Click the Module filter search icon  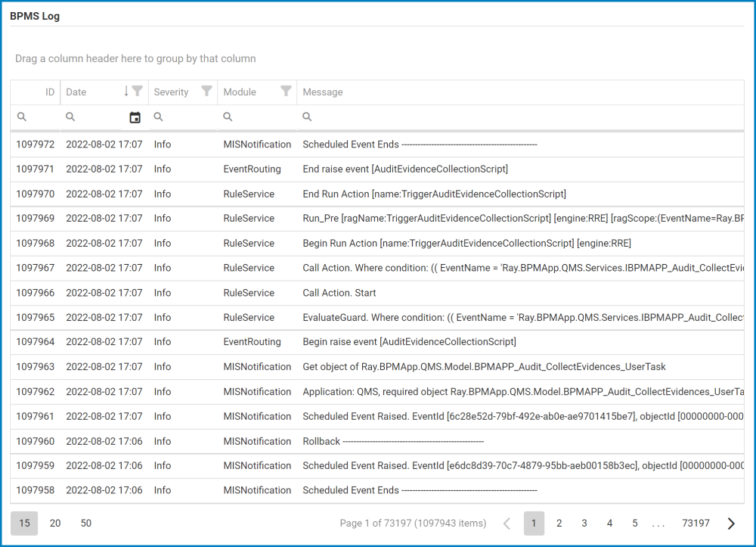[x=228, y=117]
